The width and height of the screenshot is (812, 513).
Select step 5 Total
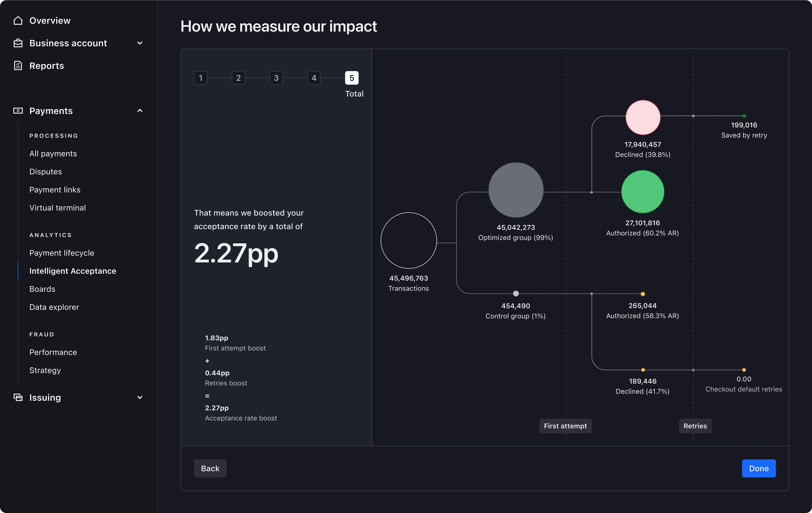(352, 78)
